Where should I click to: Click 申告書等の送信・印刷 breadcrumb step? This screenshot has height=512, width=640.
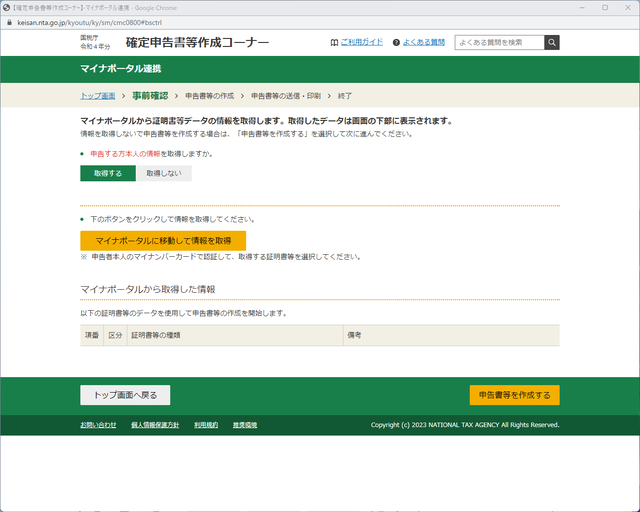coord(286,96)
